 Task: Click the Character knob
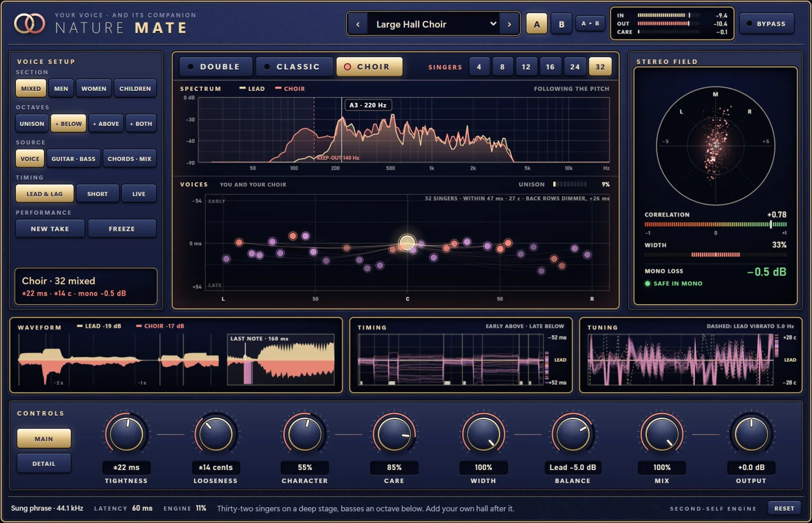304,434
